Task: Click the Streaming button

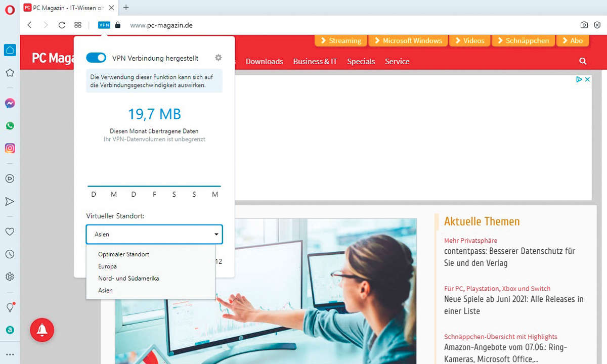Action: tap(340, 40)
